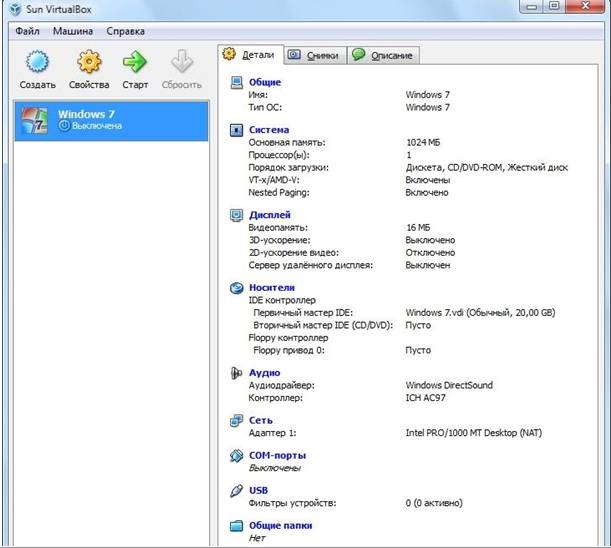The height and width of the screenshot is (548, 611).
Task: Click the Общие section monitor icon
Action: (237, 82)
